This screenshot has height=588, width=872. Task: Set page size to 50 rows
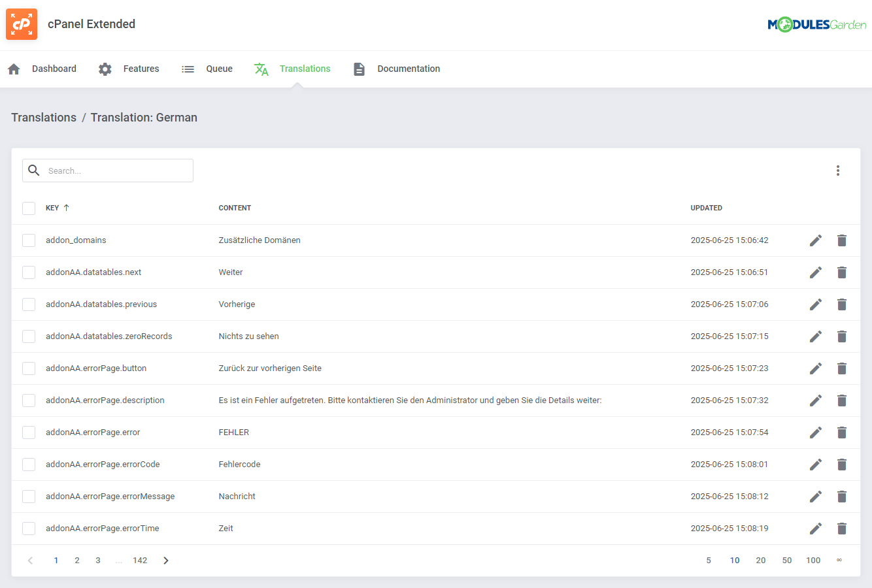click(787, 560)
